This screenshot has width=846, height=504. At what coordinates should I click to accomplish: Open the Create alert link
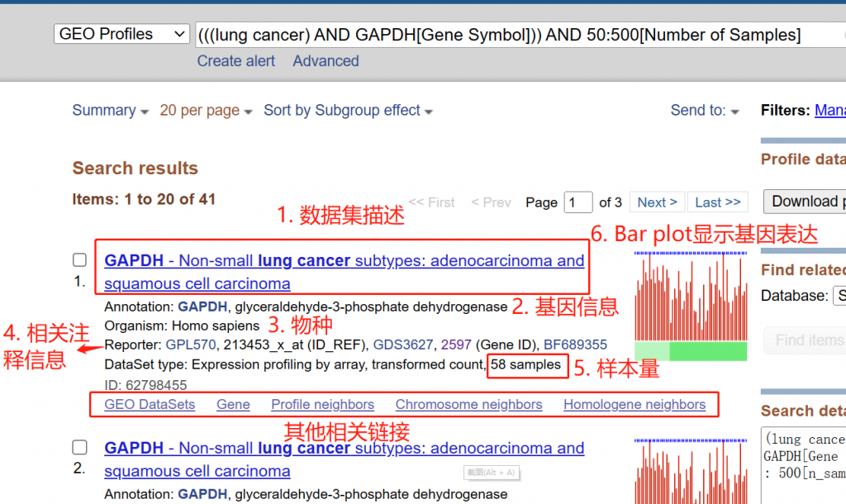[x=235, y=61]
